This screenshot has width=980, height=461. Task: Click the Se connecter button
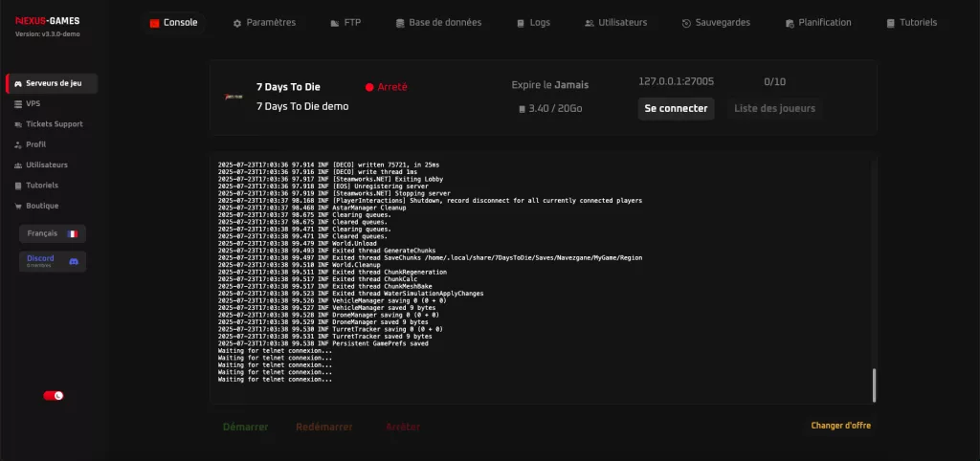(x=677, y=109)
